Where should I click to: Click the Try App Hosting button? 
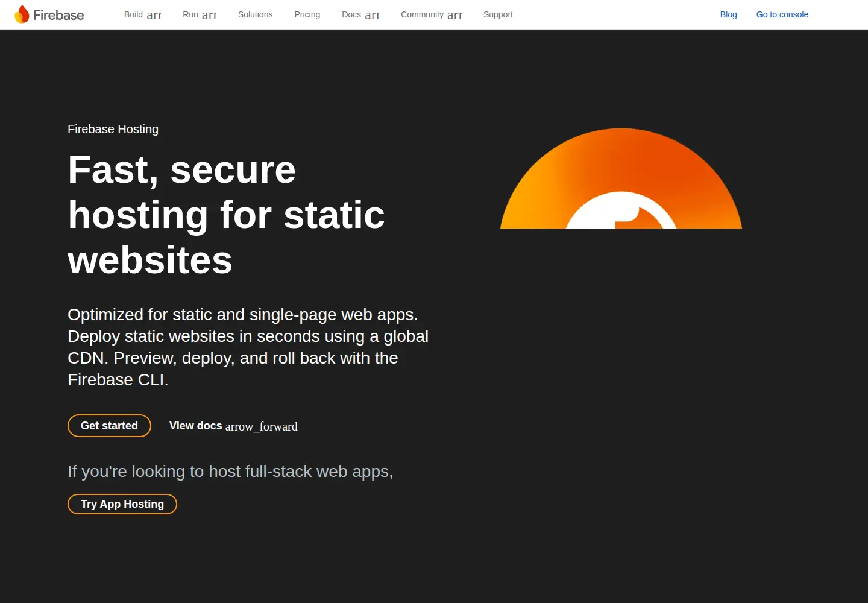pos(122,504)
